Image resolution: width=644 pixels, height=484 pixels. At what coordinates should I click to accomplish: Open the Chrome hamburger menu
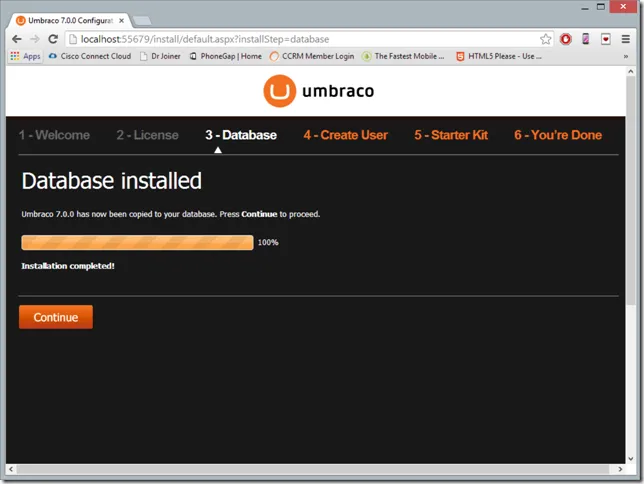626,39
